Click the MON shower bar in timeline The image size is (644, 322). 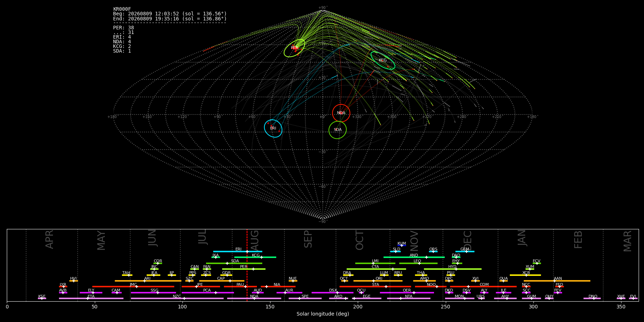coord(459,298)
